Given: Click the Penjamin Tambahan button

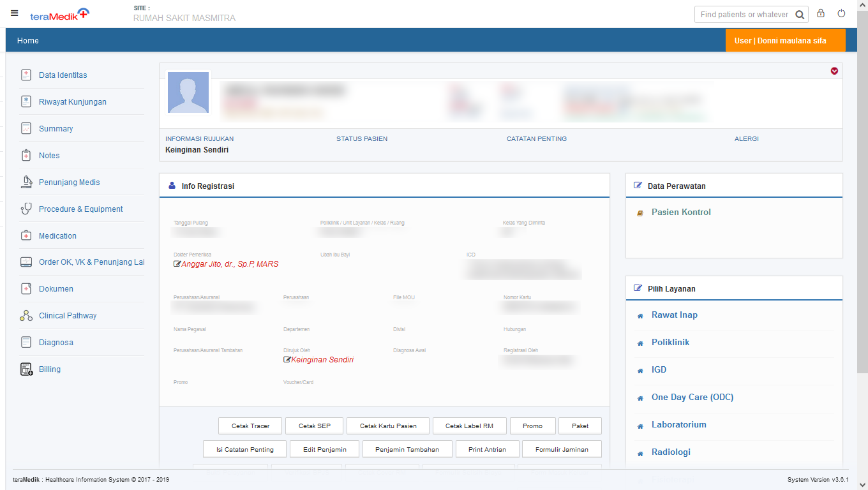Looking at the screenshot, I should (407, 449).
